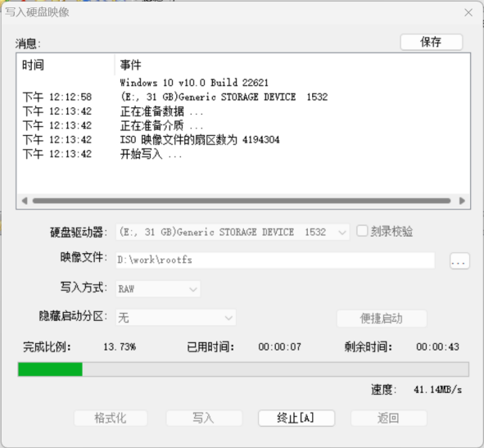Click the message list left scroll arrow
Screen dimensions: 484x448
(25, 201)
